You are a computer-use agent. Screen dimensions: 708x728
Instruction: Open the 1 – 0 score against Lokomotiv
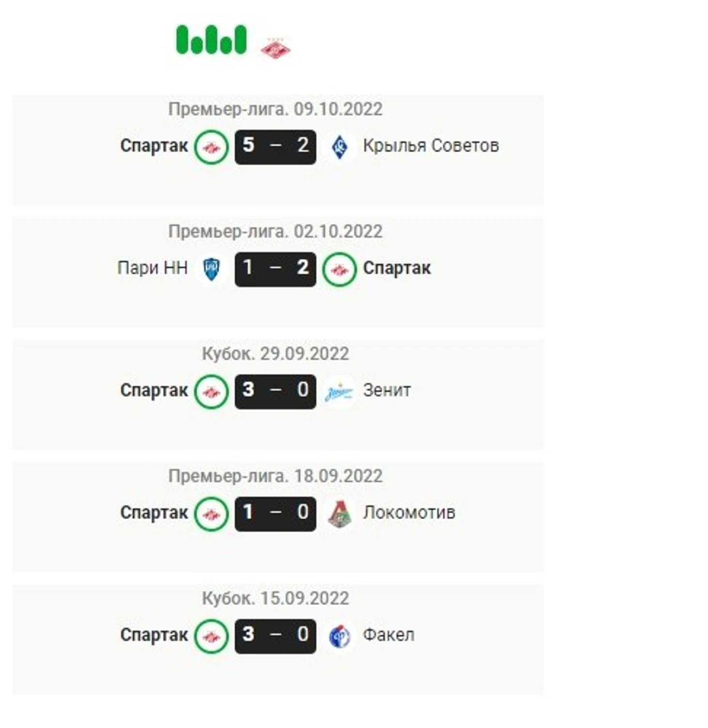275,514
